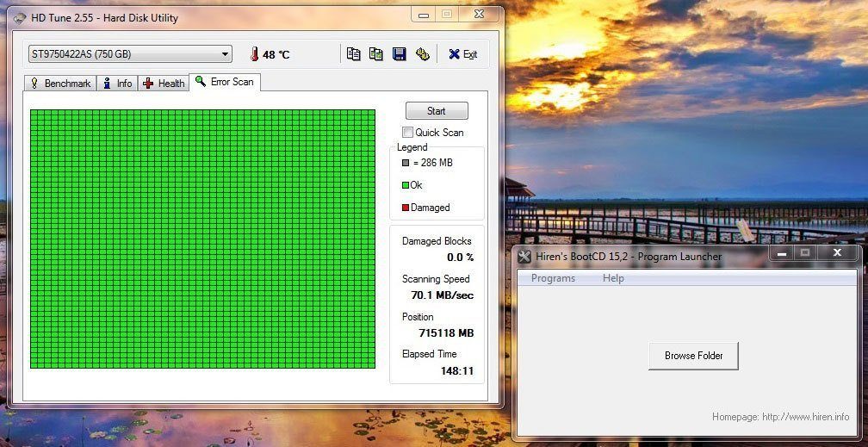
Task: Enable the Quick Scan checkbox
Action: [408, 133]
